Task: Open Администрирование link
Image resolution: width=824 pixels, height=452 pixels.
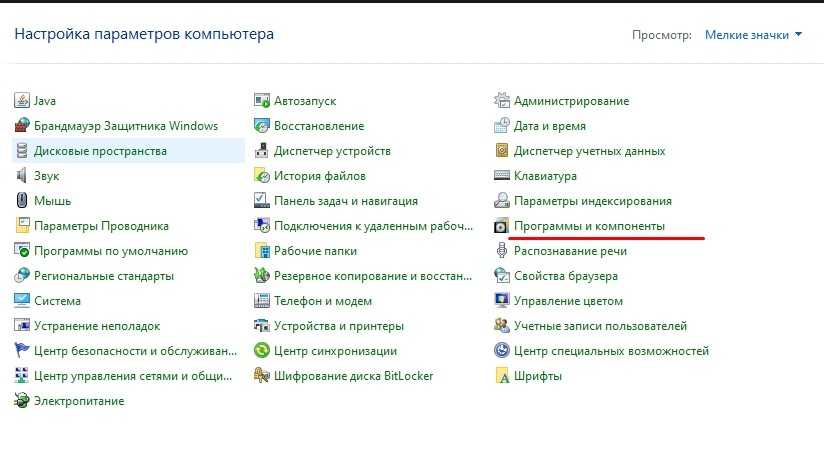Action: click(x=571, y=101)
